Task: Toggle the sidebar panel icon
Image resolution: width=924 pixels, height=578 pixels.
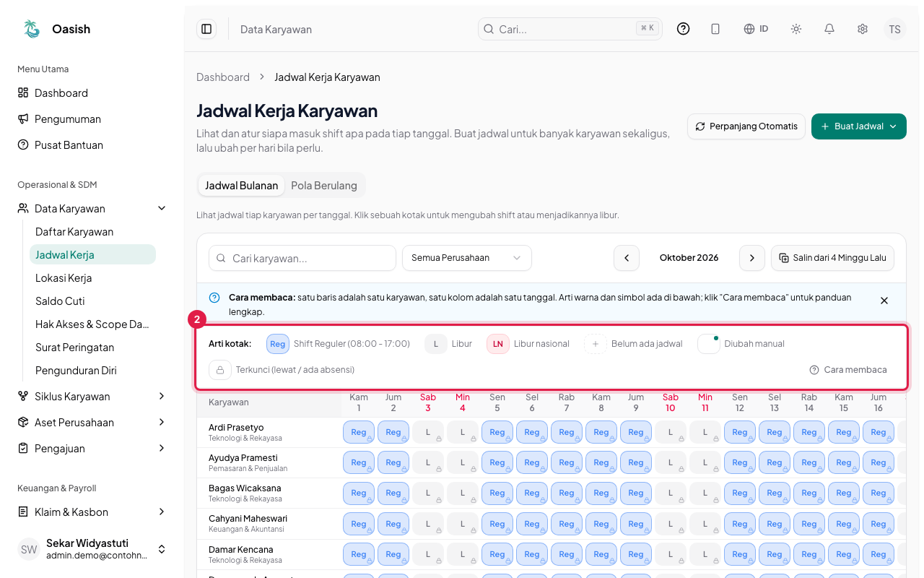Action: click(206, 29)
